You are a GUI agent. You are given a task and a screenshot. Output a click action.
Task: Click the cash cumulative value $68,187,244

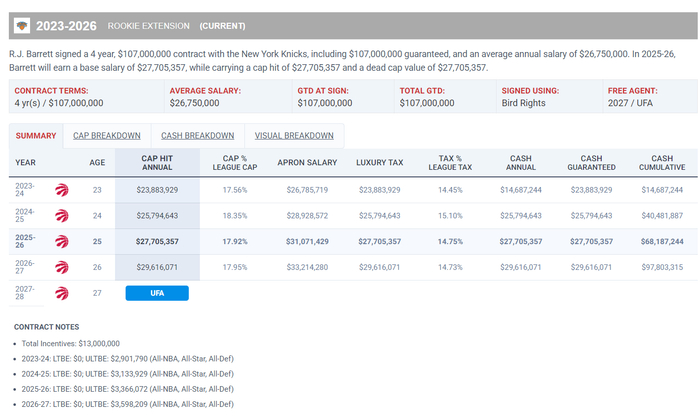[x=662, y=241]
